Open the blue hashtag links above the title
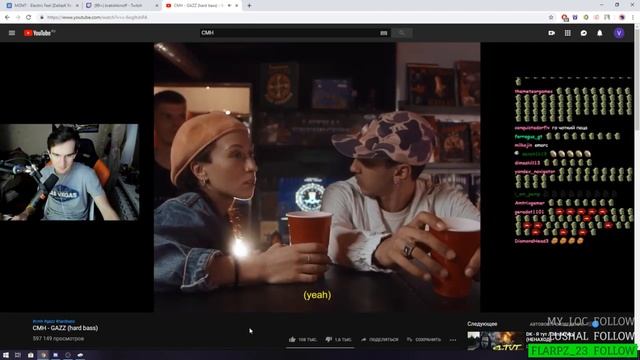 [x=53, y=322]
